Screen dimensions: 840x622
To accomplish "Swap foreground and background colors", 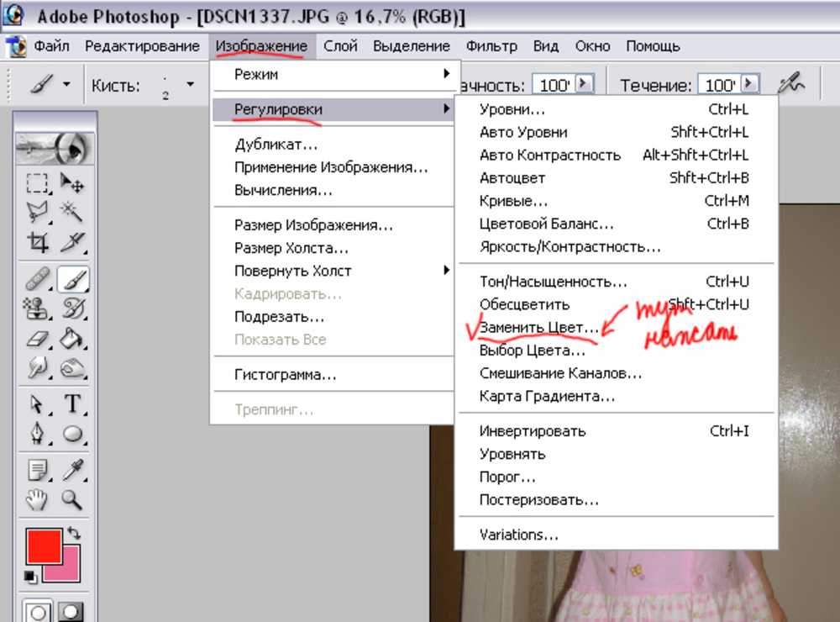I will pyautogui.click(x=75, y=534).
